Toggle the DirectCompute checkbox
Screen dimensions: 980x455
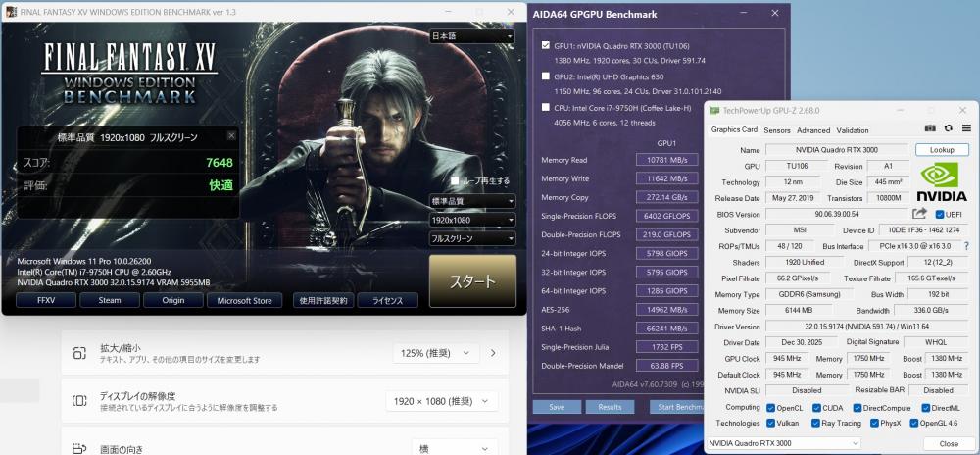tap(857, 408)
